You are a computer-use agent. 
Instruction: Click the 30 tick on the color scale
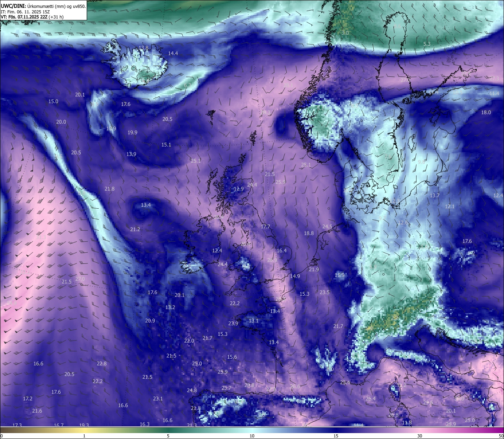[420, 436]
